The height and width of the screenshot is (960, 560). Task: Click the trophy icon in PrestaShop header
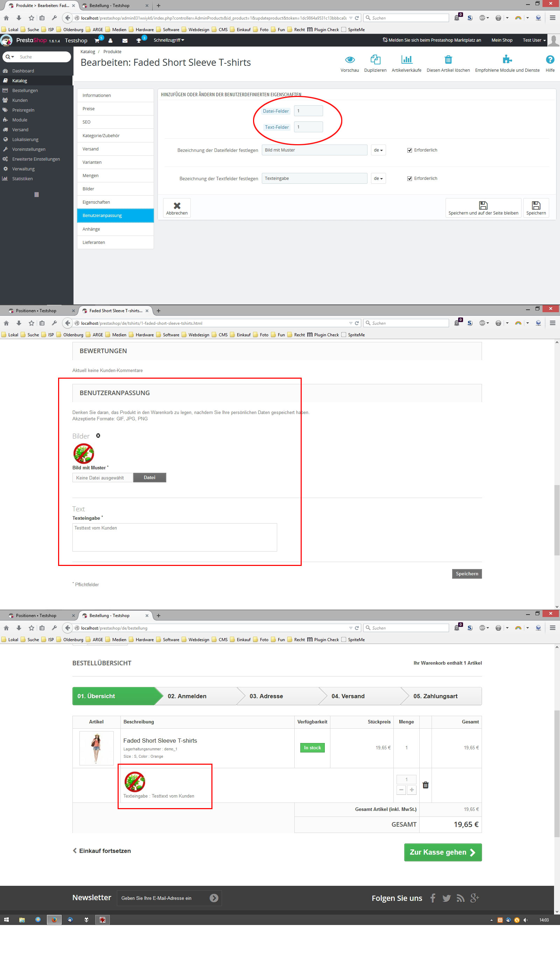(x=139, y=40)
